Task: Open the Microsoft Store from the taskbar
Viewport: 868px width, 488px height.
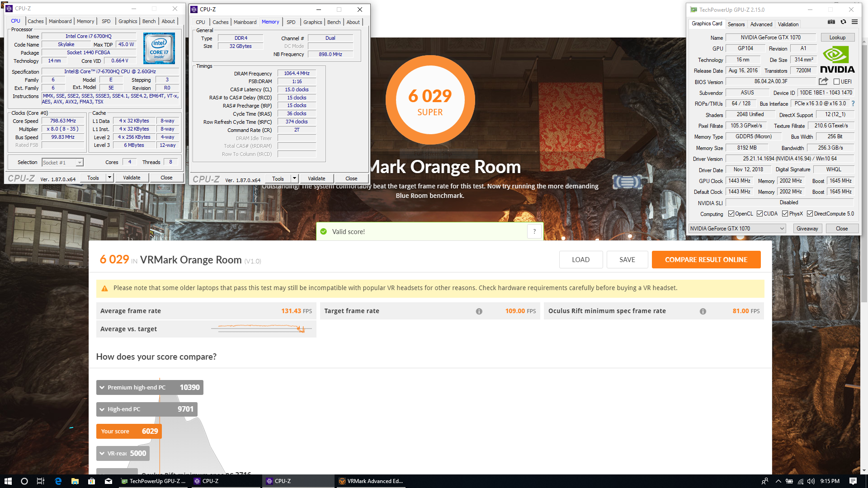Action: pos(91,481)
